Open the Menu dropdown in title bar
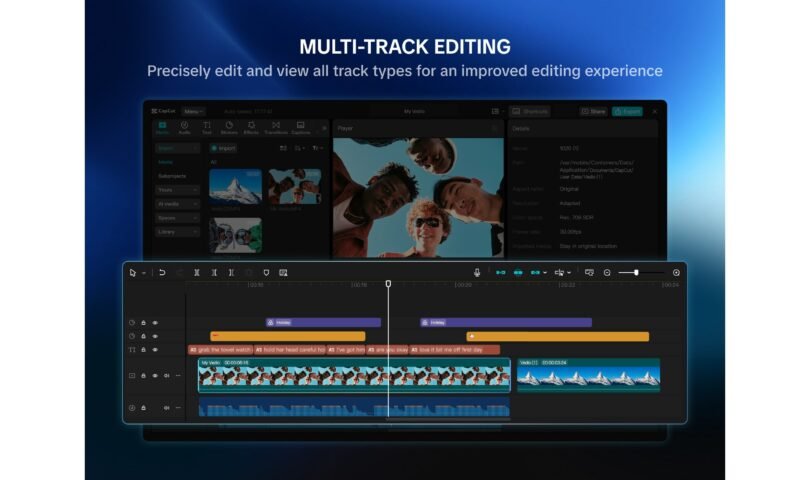 coord(193,111)
